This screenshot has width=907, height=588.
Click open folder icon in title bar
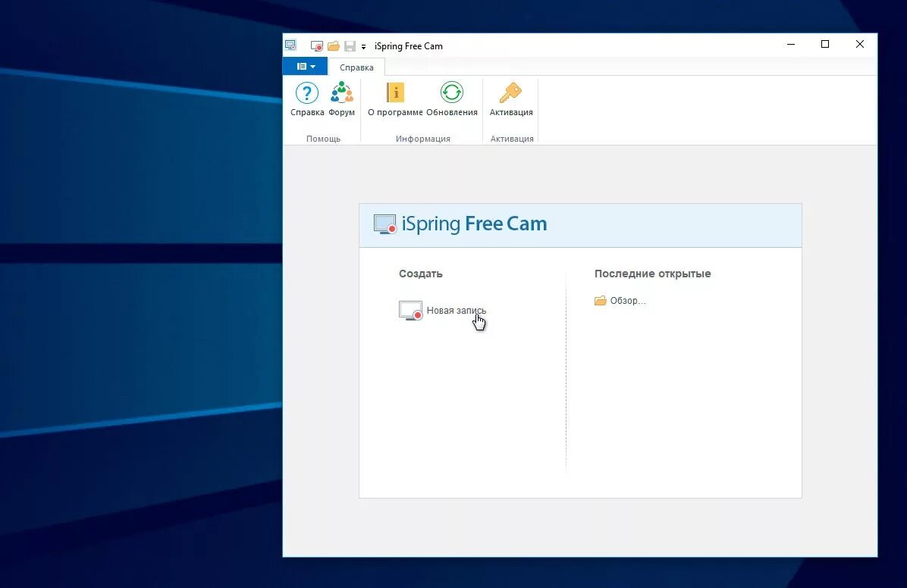[x=333, y=46]
